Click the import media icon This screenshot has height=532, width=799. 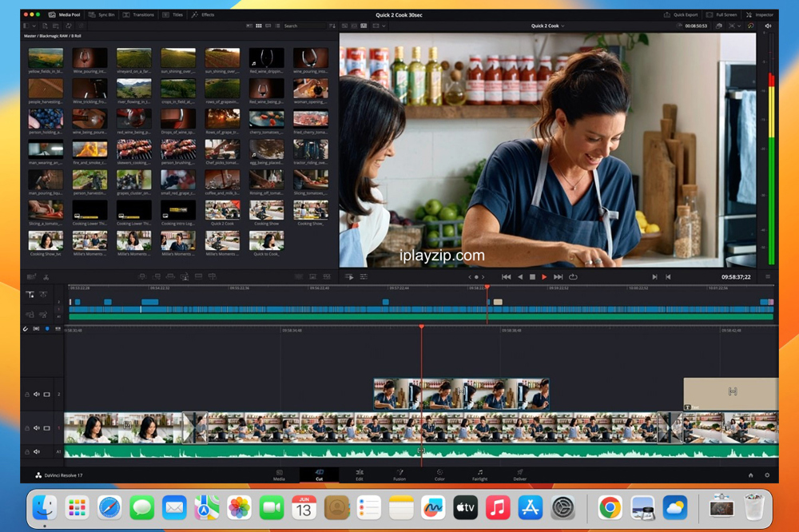(x=45, y=26)
